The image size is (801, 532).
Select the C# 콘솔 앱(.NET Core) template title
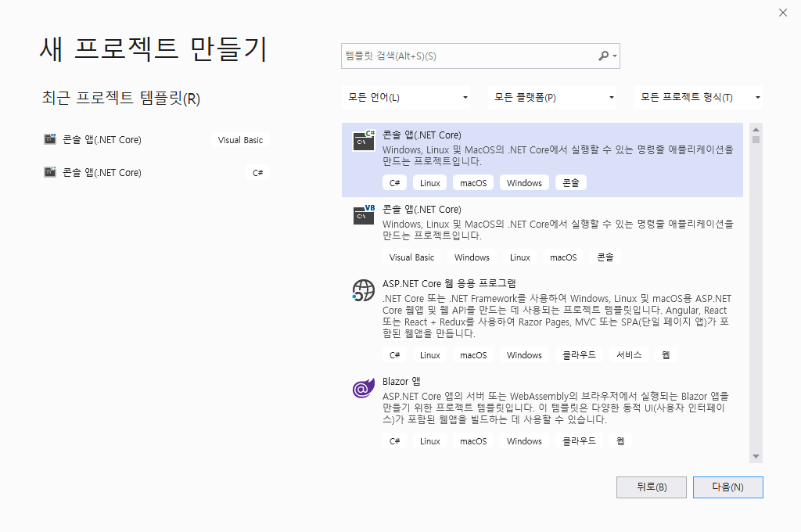click(422, 135)
